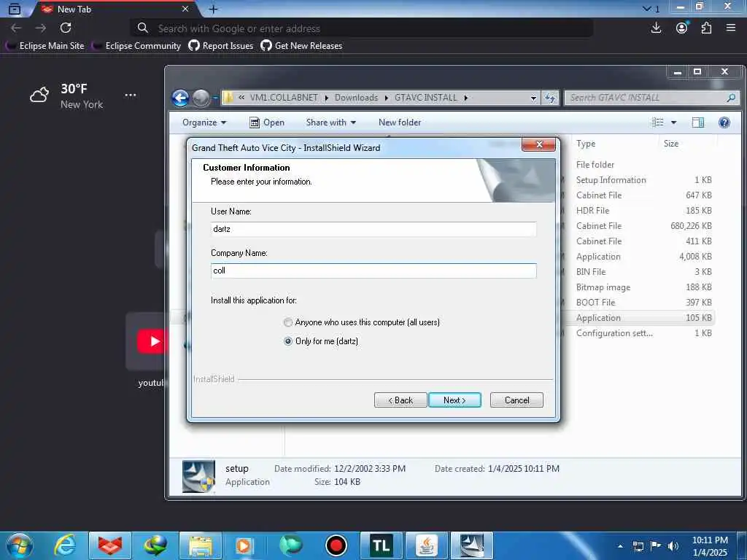Select the Bitmap image file row

638,287
